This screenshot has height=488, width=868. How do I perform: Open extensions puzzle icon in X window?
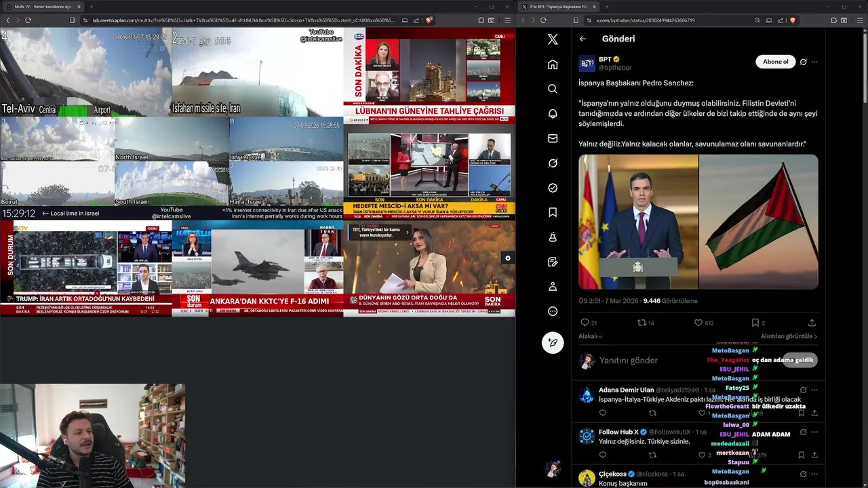(833, 20)
